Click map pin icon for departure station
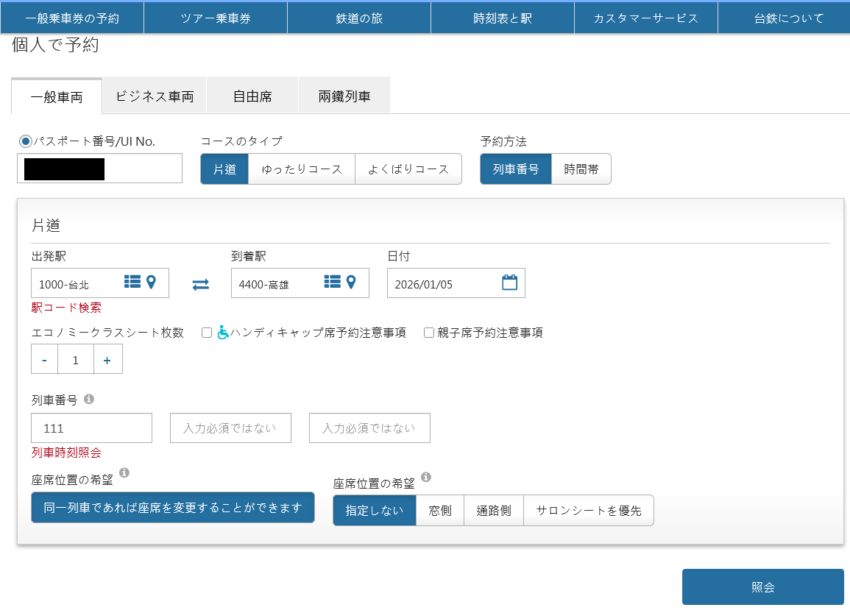This screenshot has width=850, height=613. coord(151,283)
